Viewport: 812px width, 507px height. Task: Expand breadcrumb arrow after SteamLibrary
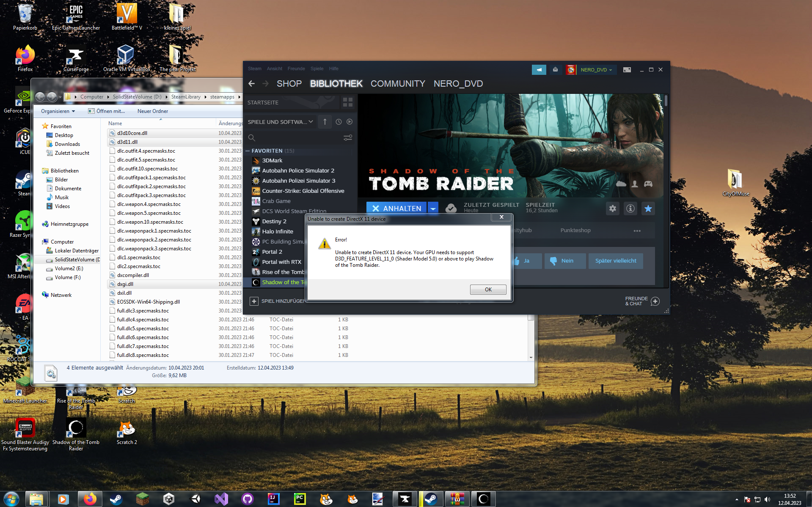206,97
